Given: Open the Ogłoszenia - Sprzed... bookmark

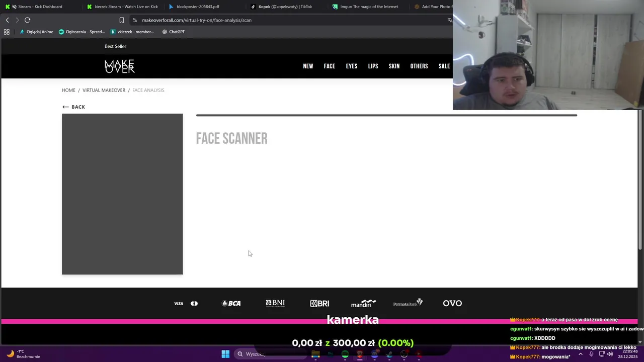Looking at the screenshot, I should click(82, 32).
